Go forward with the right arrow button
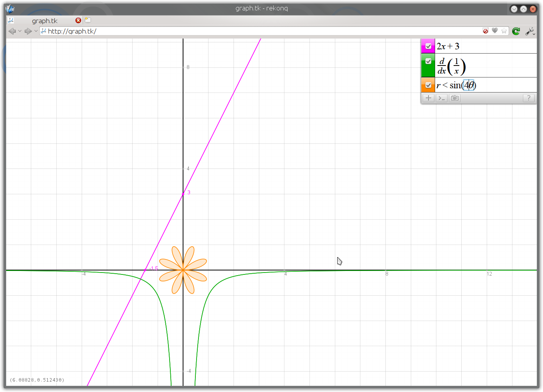The width and height of the screenshot is (543, 392). [28, 31]
